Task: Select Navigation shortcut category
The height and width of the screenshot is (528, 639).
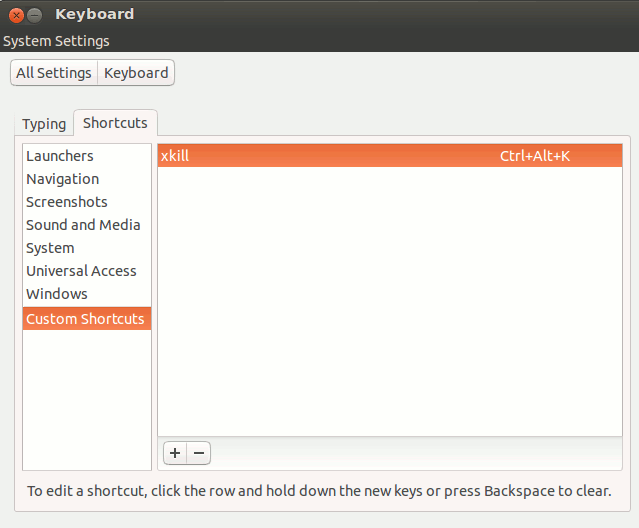Action: (x=87, y=179)
